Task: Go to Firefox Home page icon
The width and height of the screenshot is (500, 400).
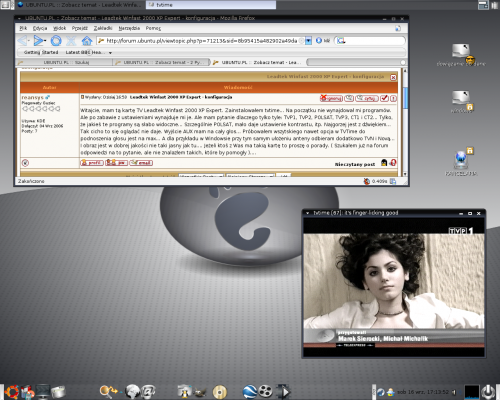Action: pyautogui.click(x=87, y=41)
